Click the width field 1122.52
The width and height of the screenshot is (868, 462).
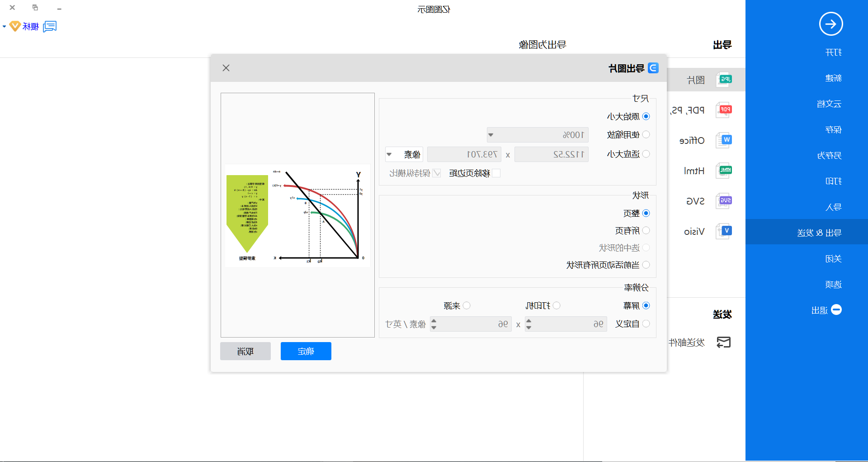click(x=552, y=154)
